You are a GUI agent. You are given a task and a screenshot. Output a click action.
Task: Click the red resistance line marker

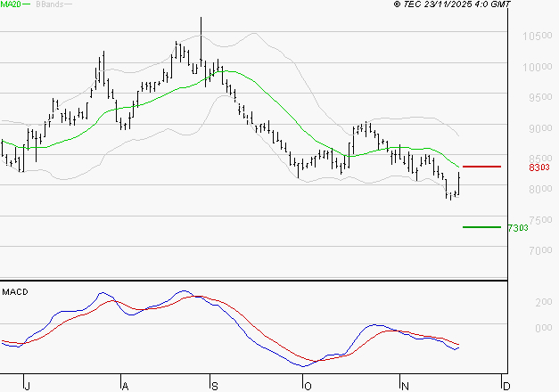point(481,167)
